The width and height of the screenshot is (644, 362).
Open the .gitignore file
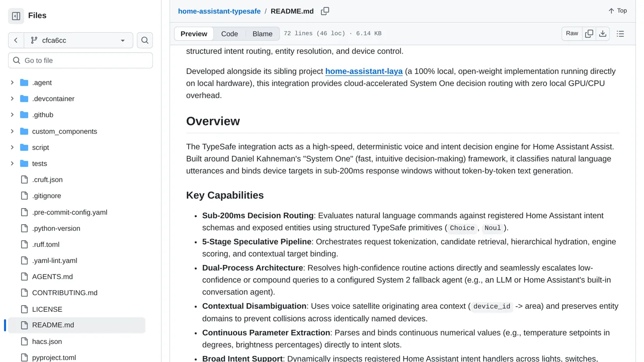46,196
